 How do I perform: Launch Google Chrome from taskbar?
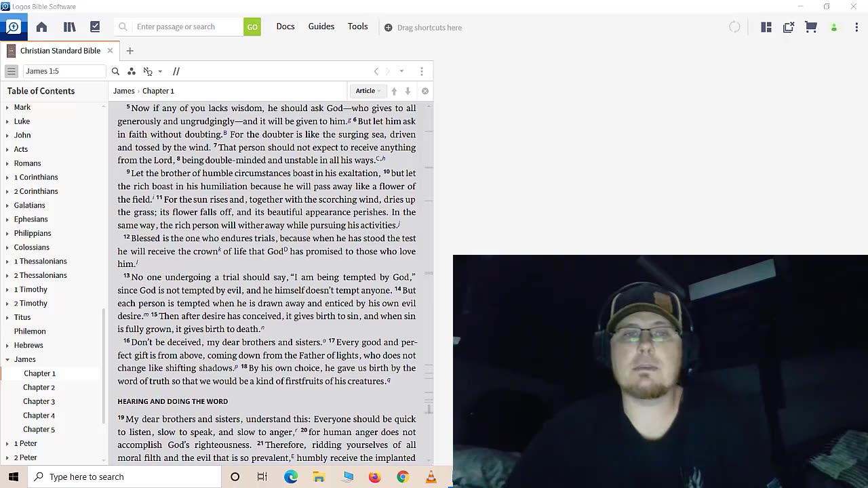coord(403,477)
